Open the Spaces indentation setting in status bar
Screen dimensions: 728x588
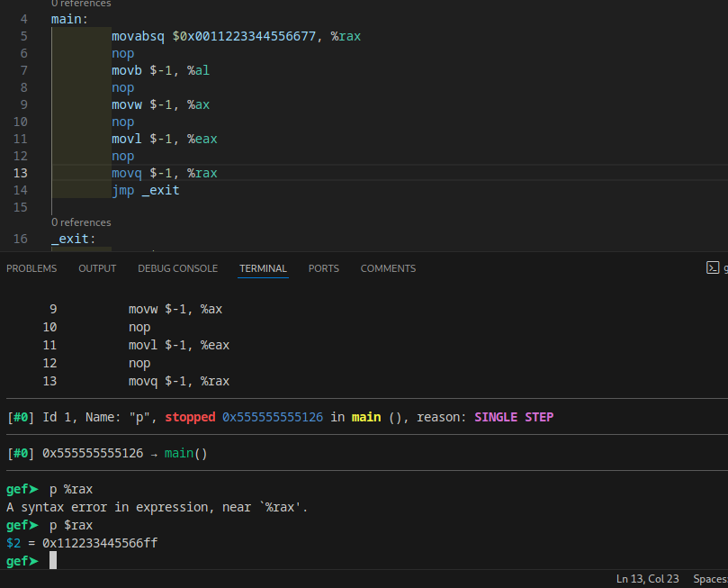[x=709, y=578]
